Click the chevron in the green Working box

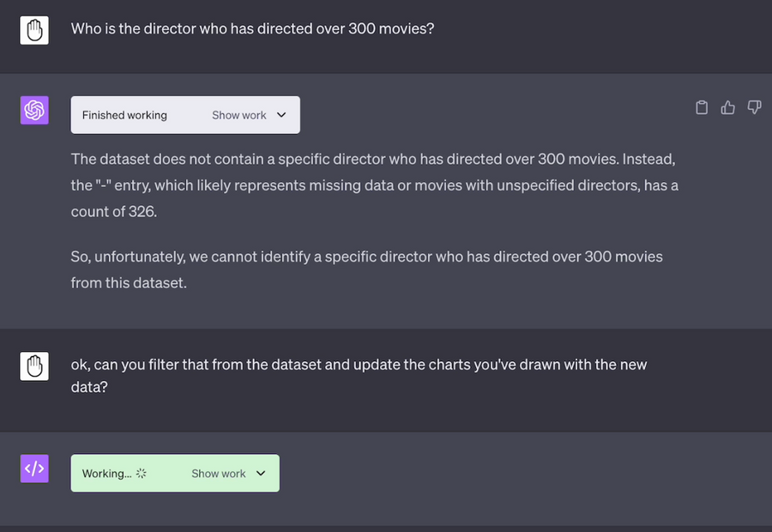click(x=261, y=474)
